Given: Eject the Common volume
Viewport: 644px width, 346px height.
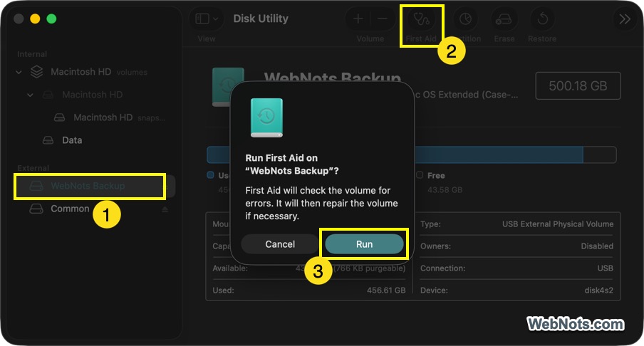Looking at the screenshot, I should click(165, 209).
